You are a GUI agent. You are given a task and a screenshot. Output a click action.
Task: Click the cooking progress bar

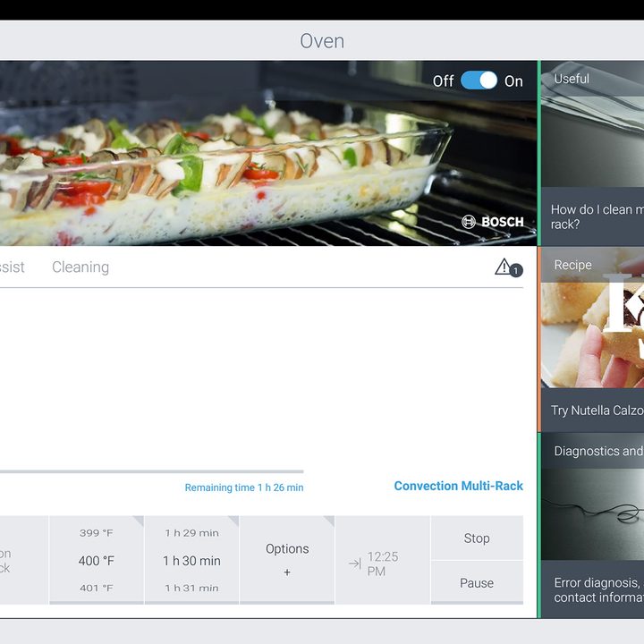coord(151,471)
